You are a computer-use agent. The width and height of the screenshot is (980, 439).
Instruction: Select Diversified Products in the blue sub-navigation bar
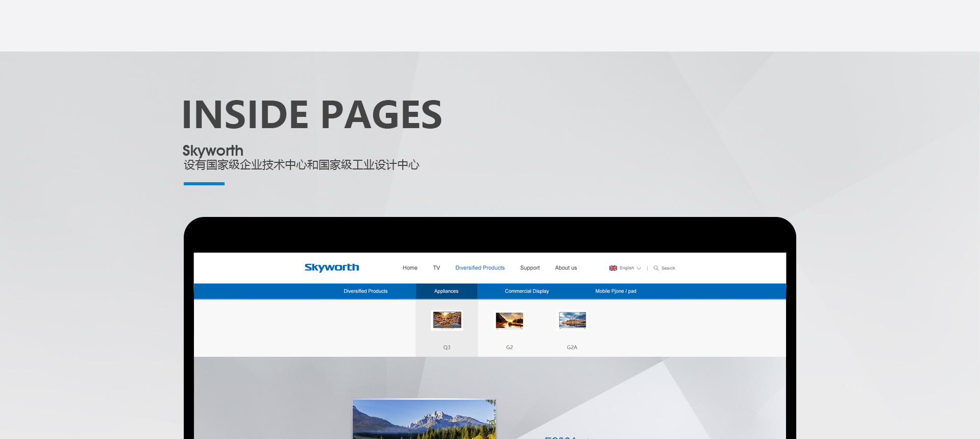click(365, 291)
